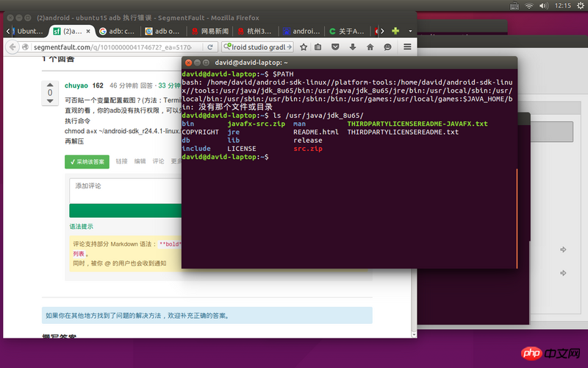Switch to the 'adb o...' tab

pos(163,31)
